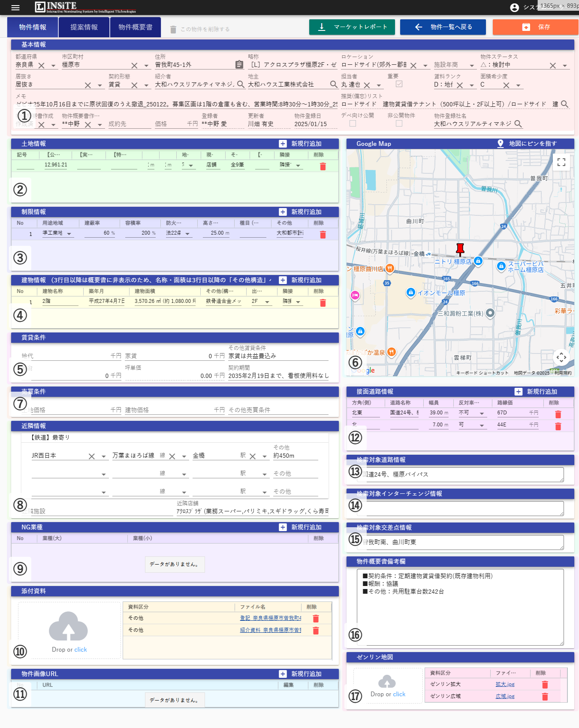The height and width of the screenshot is (728, 579).
Task: Delete the land info row with trash icon
Action: [x=323, y=166]
